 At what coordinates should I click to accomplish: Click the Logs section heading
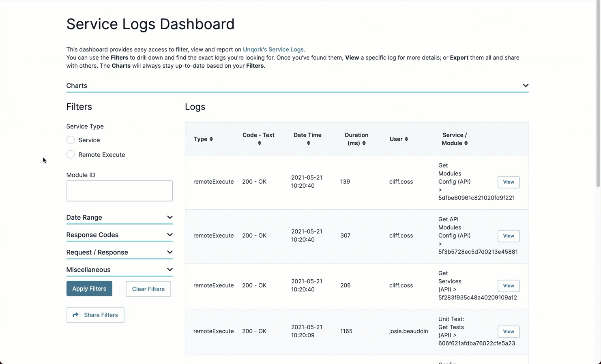click(195, 107)
